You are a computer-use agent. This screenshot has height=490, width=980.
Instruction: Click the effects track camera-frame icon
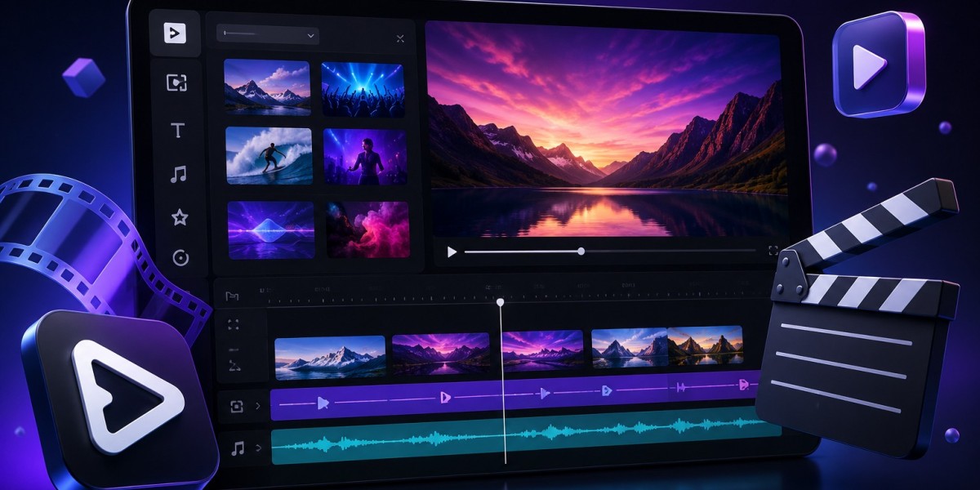click(x=237, y=406)
